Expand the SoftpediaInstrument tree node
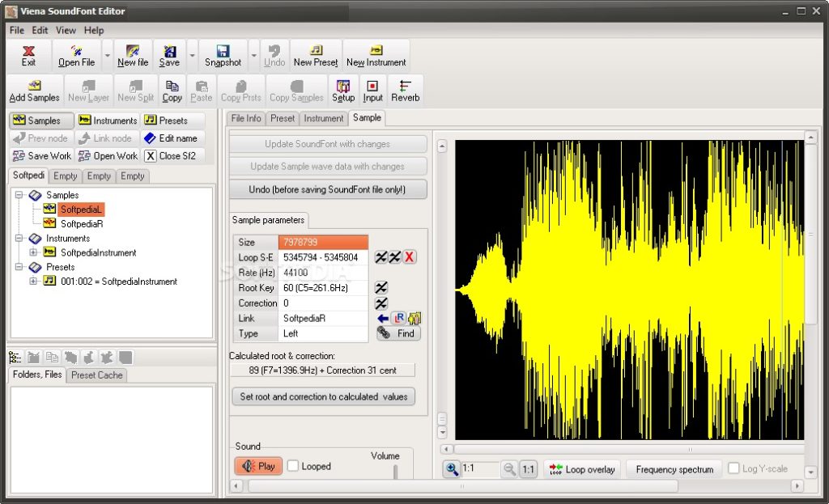829x504 pixels. click(x=34, y=252)
